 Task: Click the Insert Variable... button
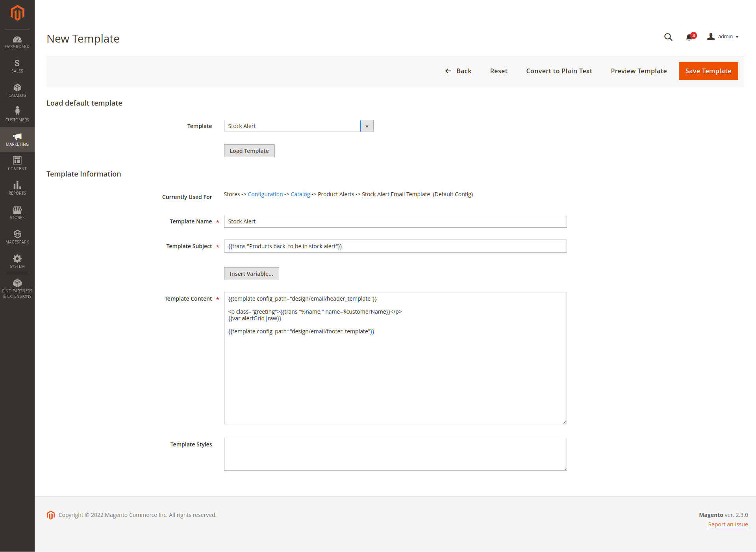coord(251,273)
